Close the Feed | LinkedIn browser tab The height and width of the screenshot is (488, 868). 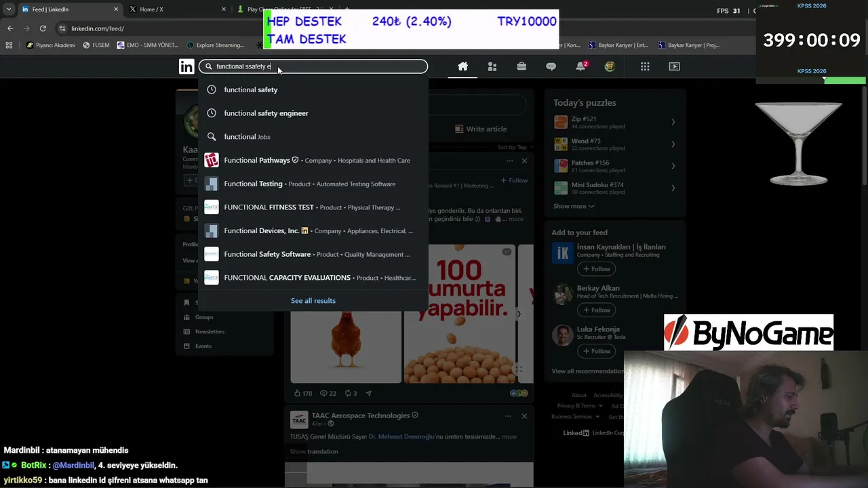[116, 9]
